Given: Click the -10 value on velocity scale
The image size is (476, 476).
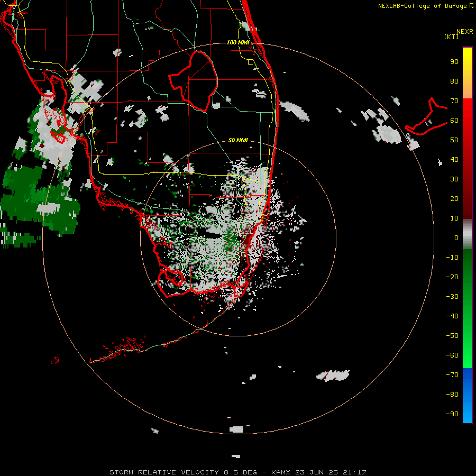Looking at the screenshot, I should [452, 258].
